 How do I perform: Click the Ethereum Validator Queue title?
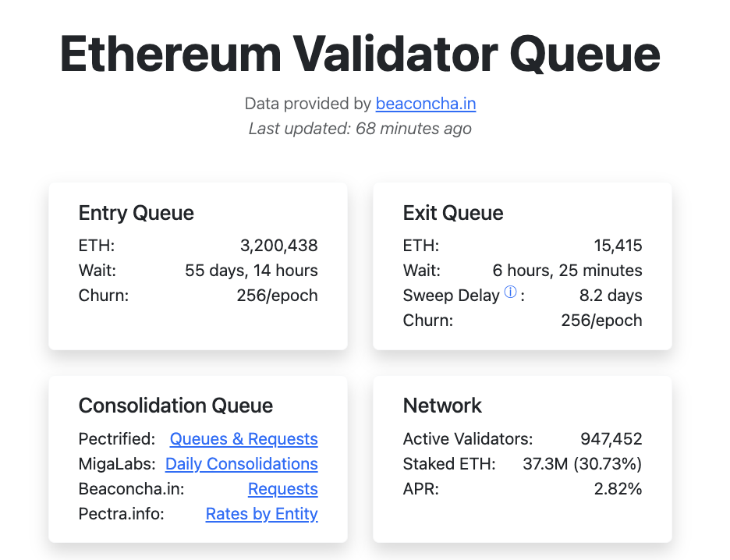tap(360, 53)
